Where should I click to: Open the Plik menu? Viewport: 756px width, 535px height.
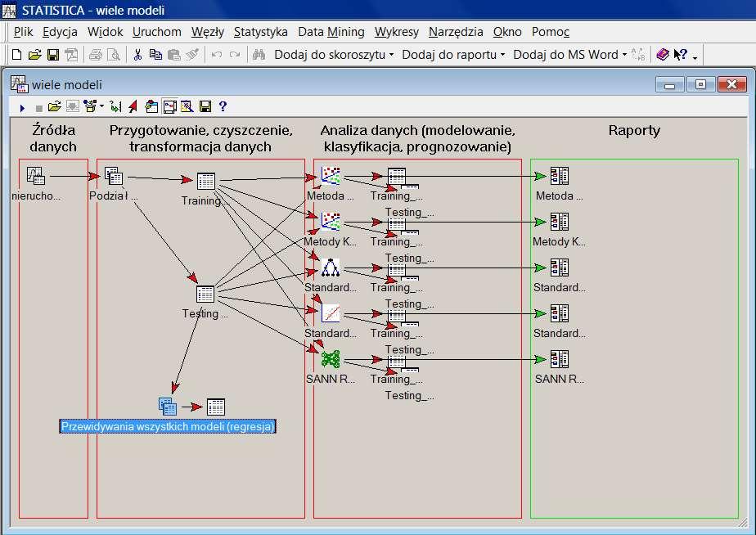(x=23, y=32)
